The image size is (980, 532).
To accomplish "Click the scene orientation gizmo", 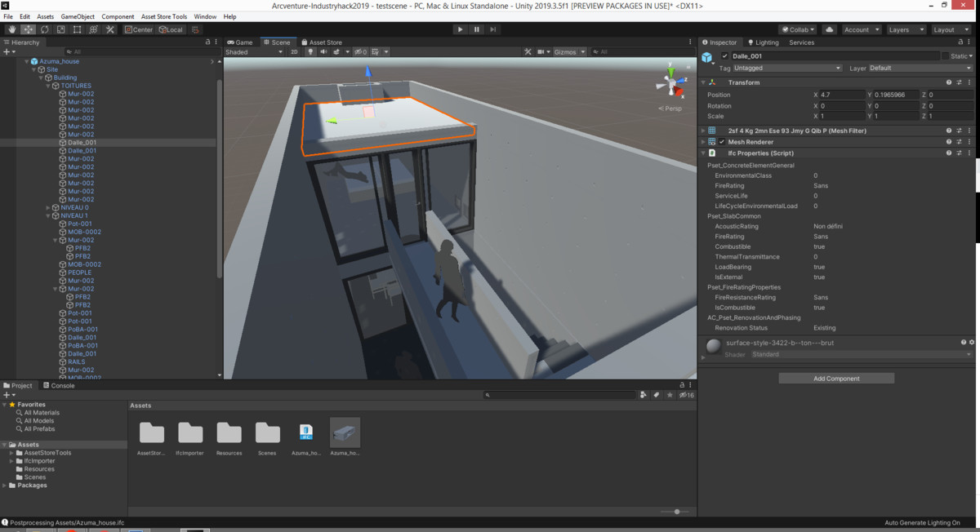I will click(x=672, y=84).
